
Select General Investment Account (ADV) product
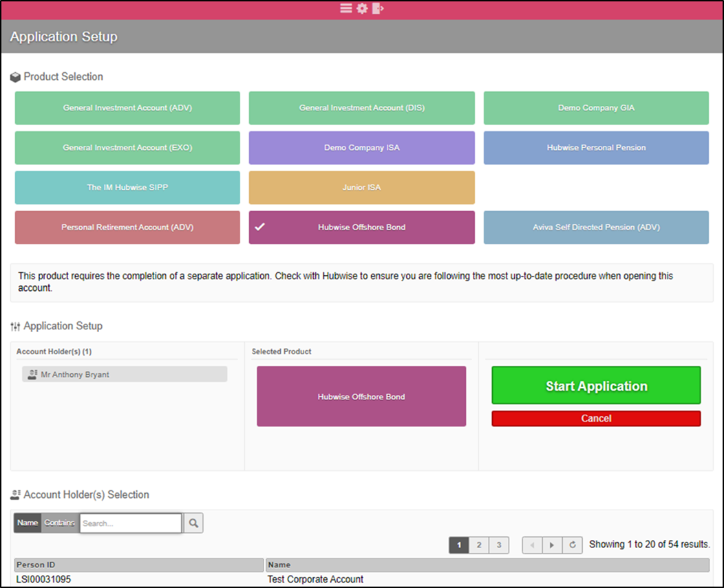point(127,108)
